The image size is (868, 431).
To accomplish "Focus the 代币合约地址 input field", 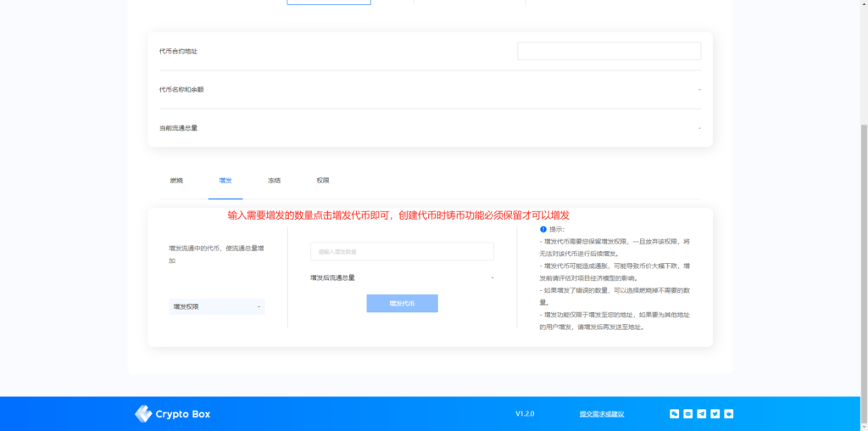I will click(x=609, y=51).
